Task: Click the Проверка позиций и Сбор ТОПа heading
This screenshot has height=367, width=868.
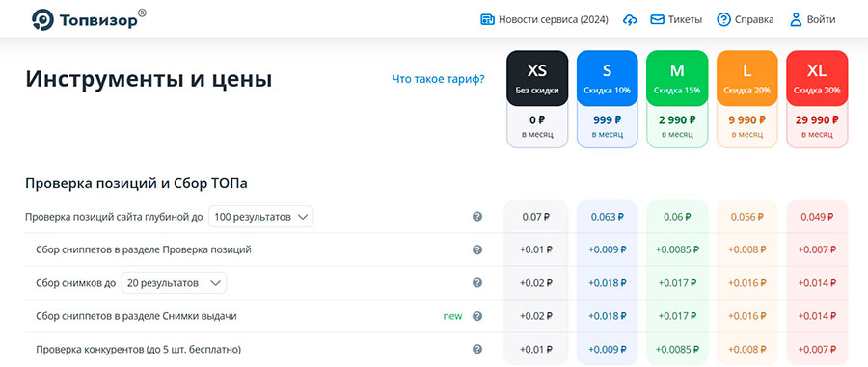Action: [x=136, y=184]
